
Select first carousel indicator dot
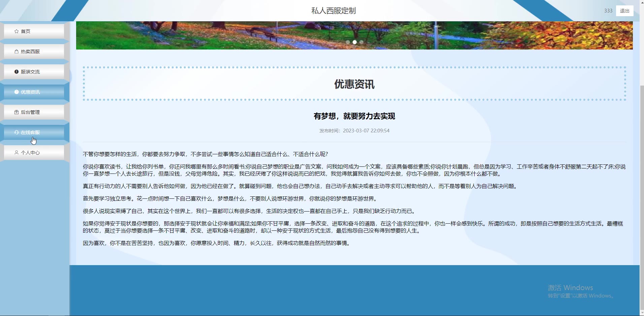(348, 42)
